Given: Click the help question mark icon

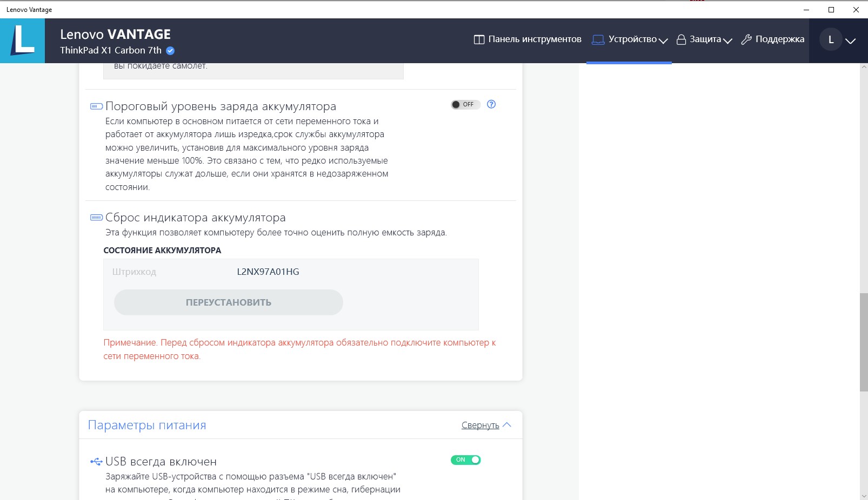Looking at the screenshot, I should (x=491, y=104).
